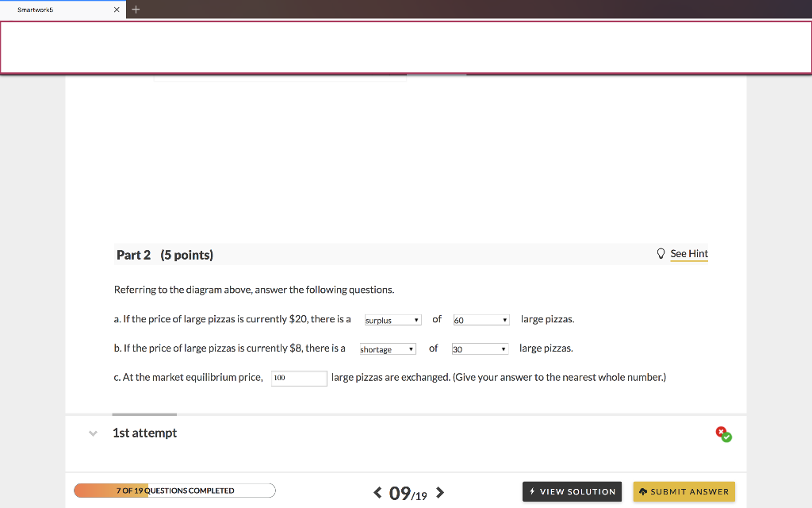Collapse the 1st attempt section
This screenshot has width=812, height=508.
pyautogui.click(x=93, y=433)
